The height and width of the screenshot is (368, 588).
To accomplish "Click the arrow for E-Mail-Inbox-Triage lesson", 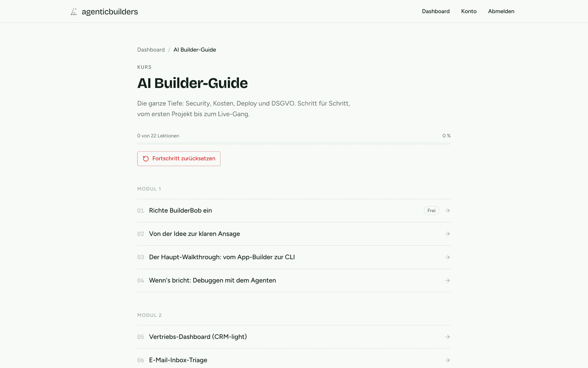I will pos(448,360).
